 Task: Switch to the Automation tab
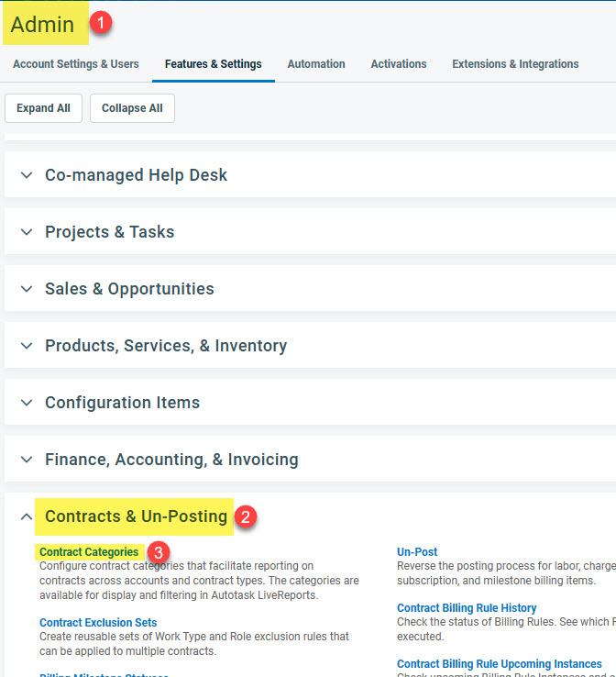(x=316, y=64)
